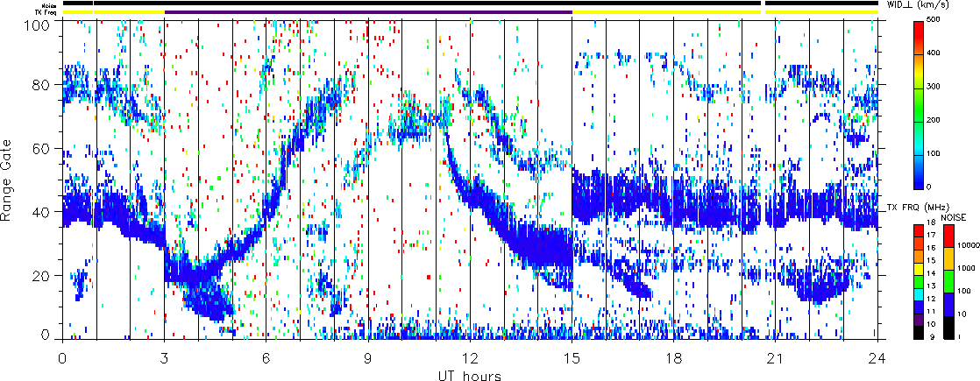The height and width of the screenshot is (381, 980).
Task: Click the '3' tick label on the UT hours axis
Action: tap(165, 358)
